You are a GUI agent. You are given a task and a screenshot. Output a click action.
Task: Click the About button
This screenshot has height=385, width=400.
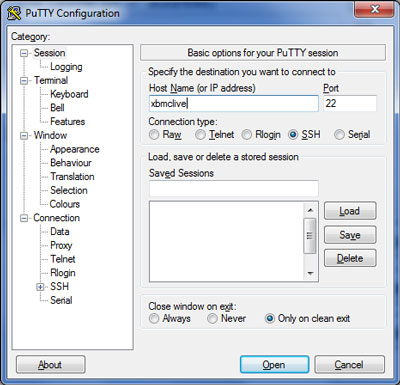point(50,365)
